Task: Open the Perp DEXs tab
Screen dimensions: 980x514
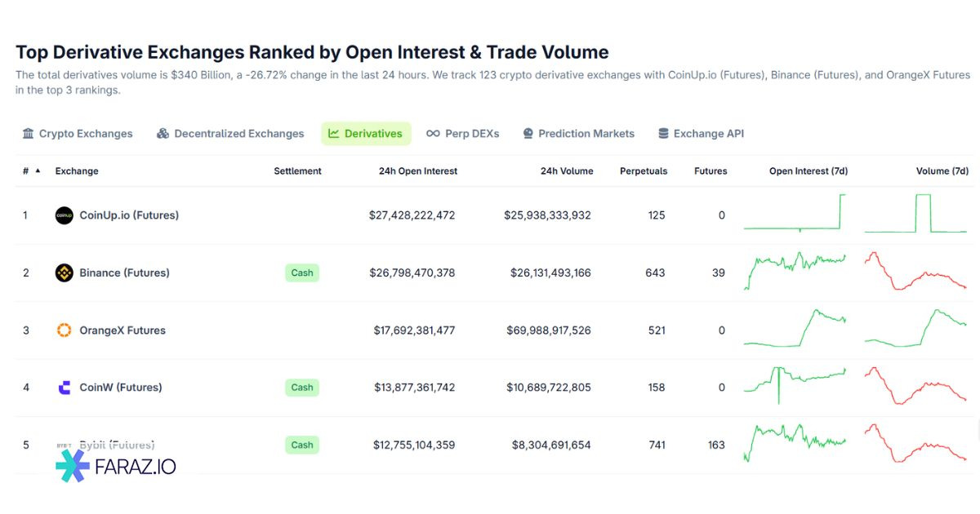Action: coord(462,134)
